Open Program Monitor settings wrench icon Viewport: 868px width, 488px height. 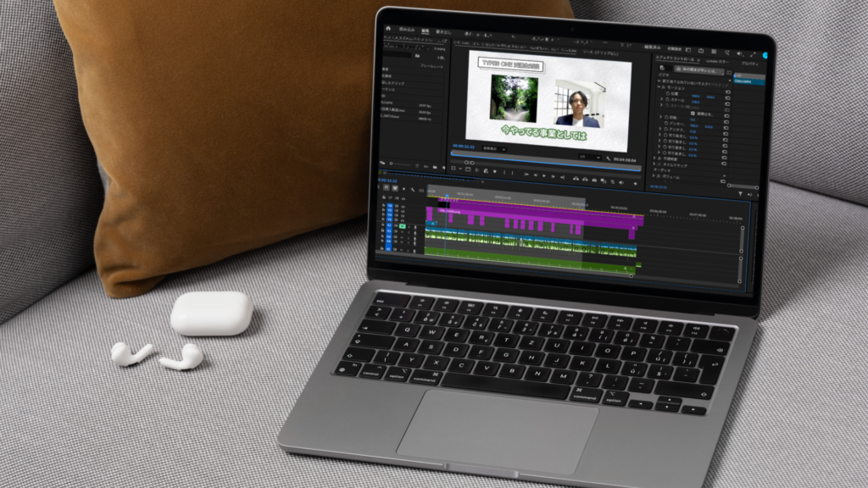(x=608, y=158)
